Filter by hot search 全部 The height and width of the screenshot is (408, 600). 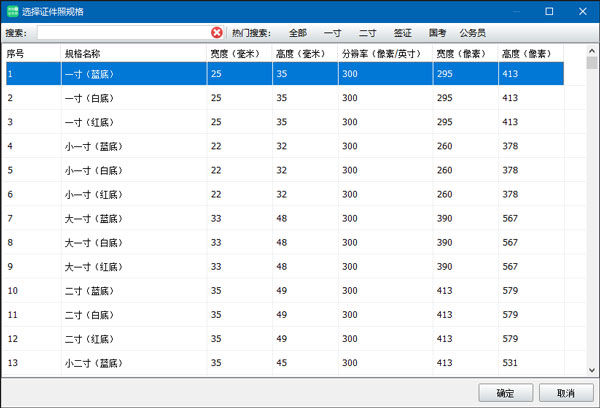[x=298, y=33]
